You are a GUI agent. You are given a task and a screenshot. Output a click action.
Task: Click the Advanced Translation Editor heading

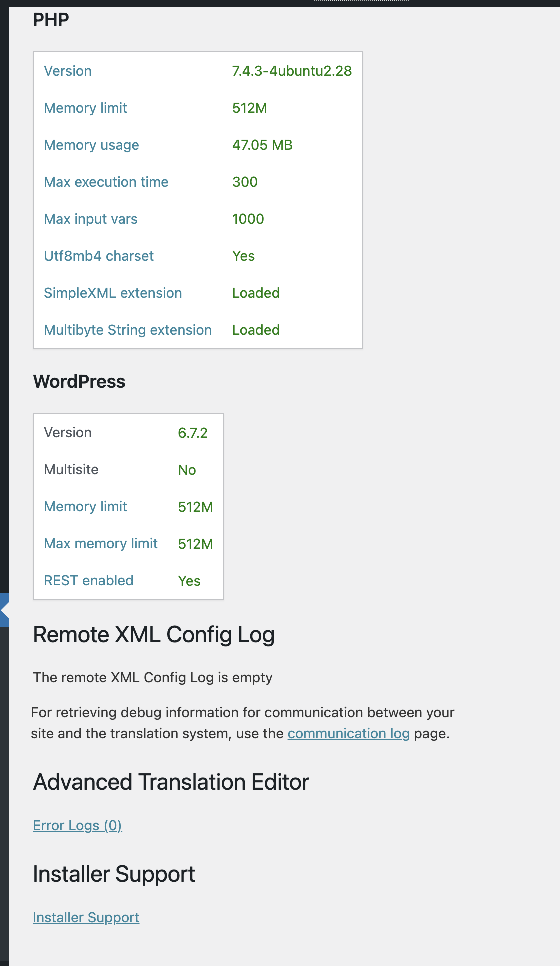[x=171, y=782]
